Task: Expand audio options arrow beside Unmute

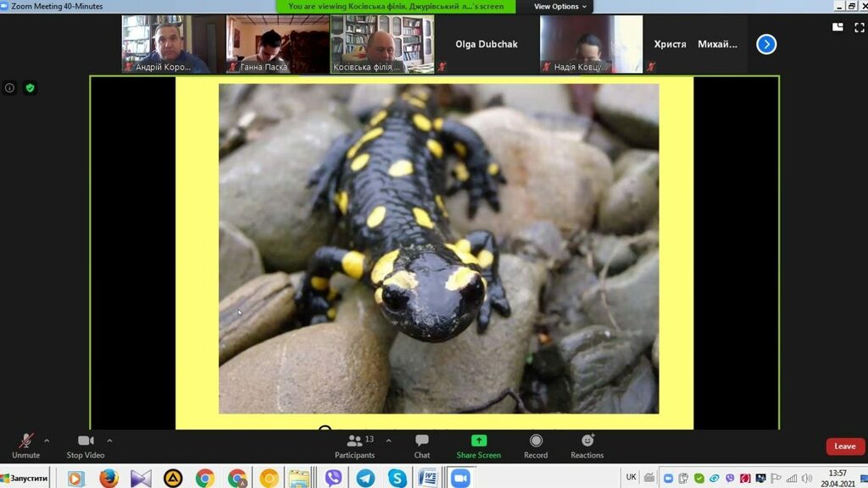Action: (47, 441)
